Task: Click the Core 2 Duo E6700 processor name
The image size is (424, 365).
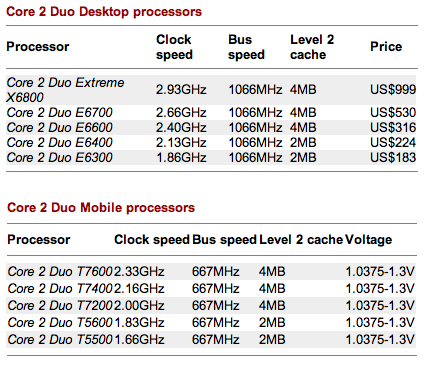Action: [60, 113]
